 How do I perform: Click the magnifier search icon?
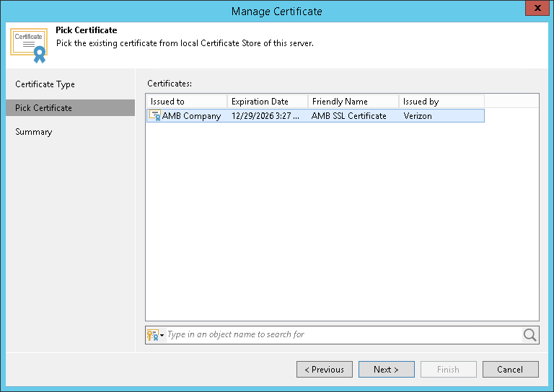tap(530, 334)
